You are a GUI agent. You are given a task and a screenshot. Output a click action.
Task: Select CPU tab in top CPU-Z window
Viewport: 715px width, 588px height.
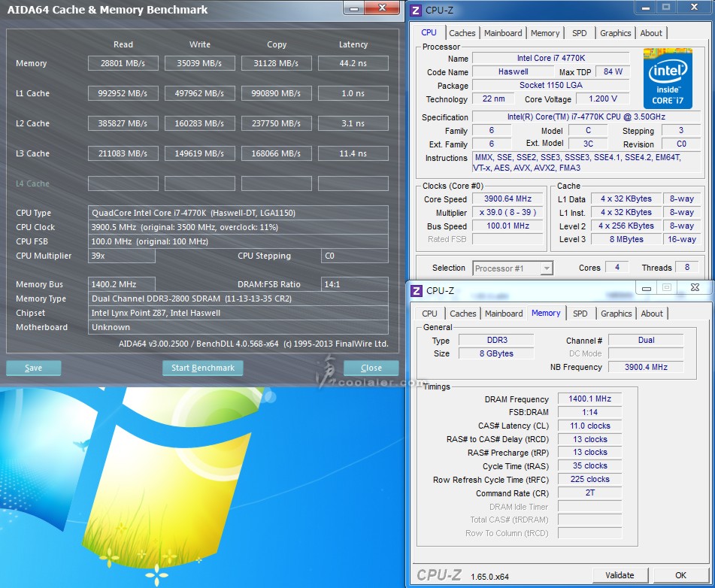429,32
